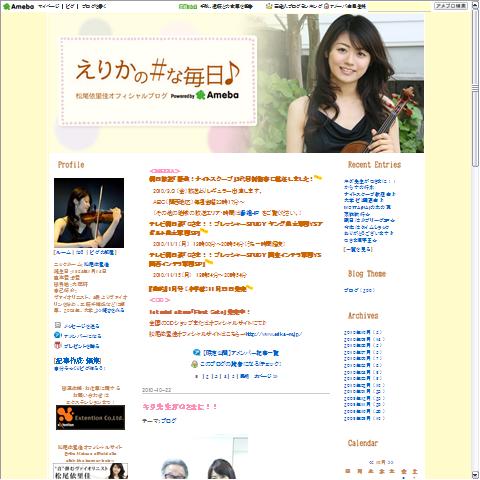This screenshot has width=480, height=480.
Task: Click the << previous month arrow in Calendar
Action: pyautogui.click(x=371, y=462)
